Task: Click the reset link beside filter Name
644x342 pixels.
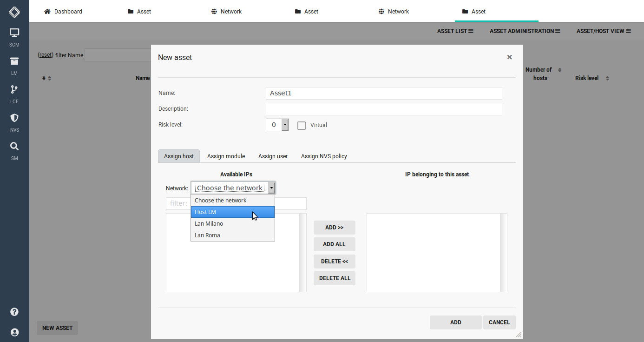Action: coord(45,54)
